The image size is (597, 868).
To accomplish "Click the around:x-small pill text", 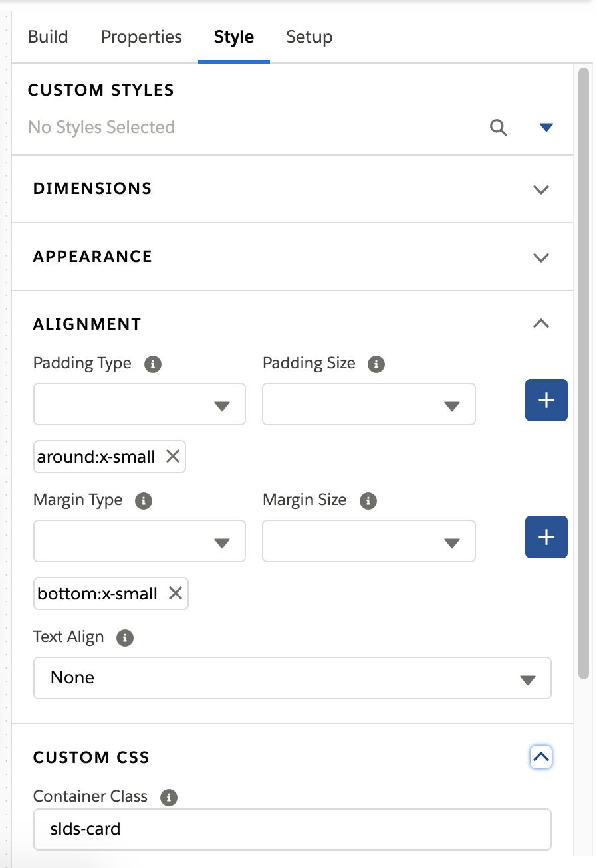I will tap(96, 457).
